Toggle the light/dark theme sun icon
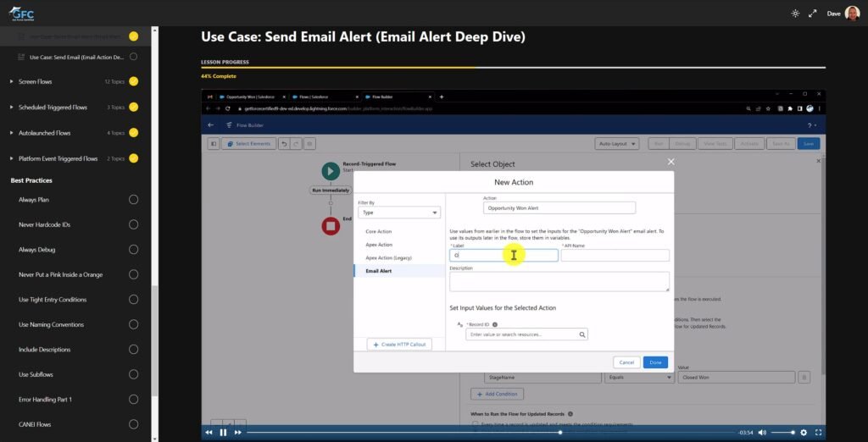 (x=795, y=14)
